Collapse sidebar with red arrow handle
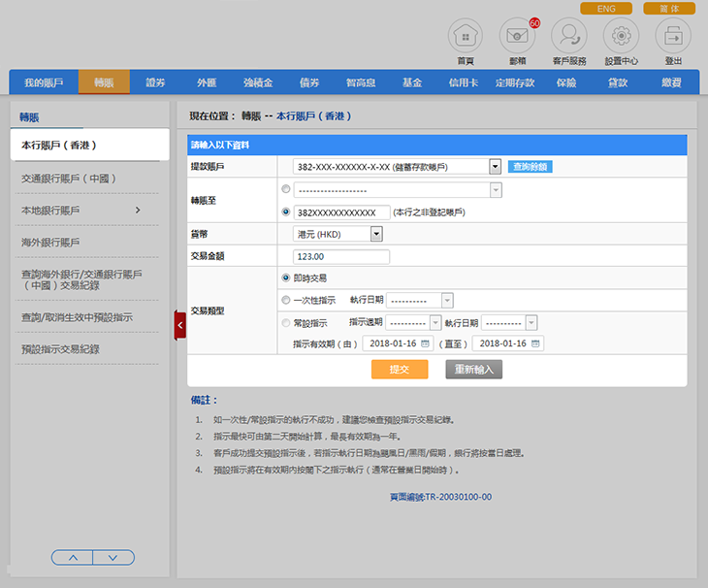 coord(179,325)
